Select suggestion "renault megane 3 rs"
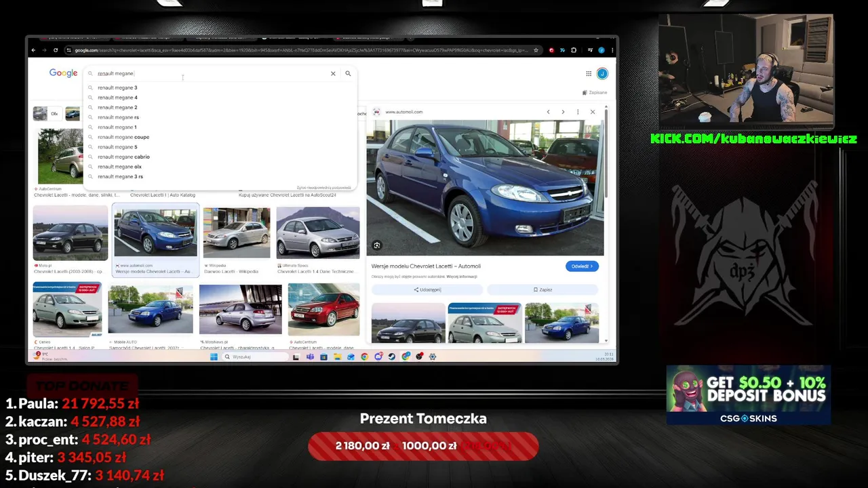Image resolution: width=868 pixels, height=488 pixels. [220, 176]
